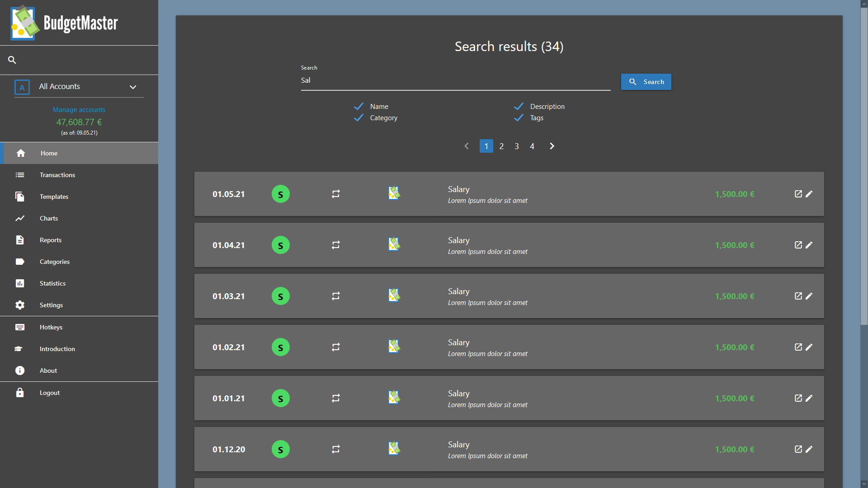Open the Reports menu item
Screen dimensions: 868x488
tap(79, 240)
